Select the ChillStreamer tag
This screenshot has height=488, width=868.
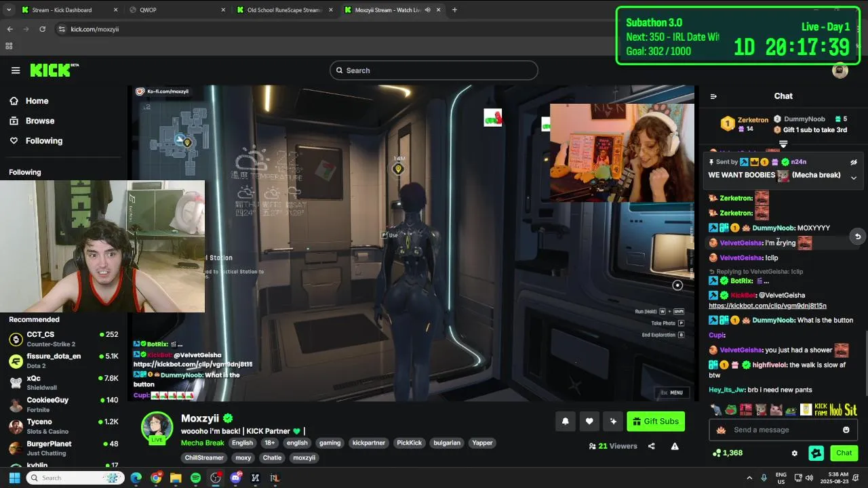pyautogui.click(x=204, y=457)
